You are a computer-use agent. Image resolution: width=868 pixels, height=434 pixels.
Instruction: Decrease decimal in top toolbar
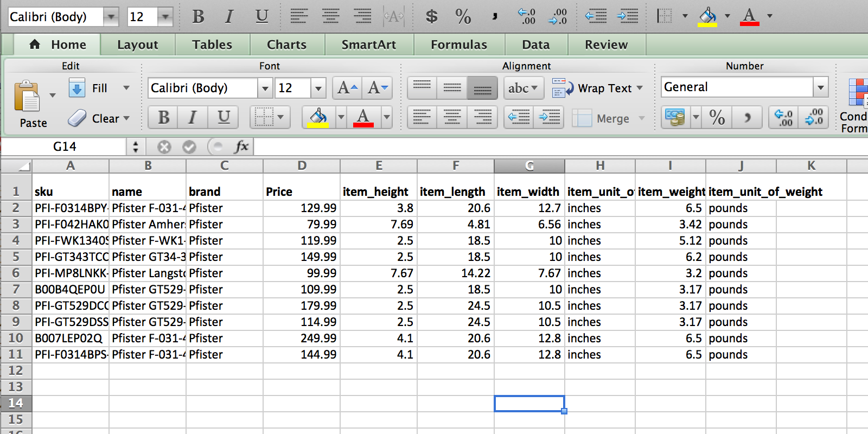tap(558, 16)
